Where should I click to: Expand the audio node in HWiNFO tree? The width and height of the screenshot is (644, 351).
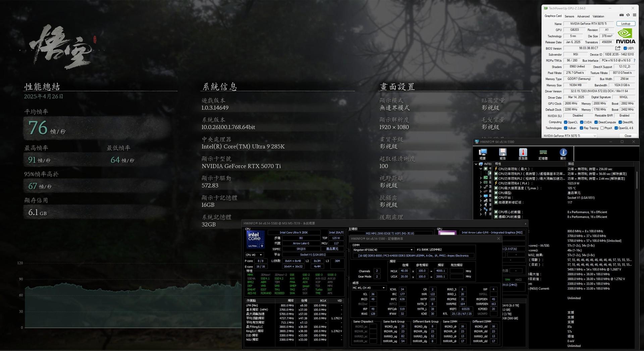pyautogui.click(x=481, y=205)
